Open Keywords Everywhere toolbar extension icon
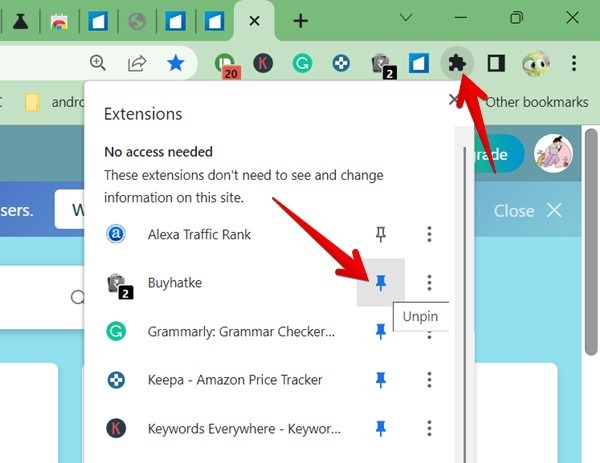The height and width of the screenshot is (463, 600). 263,63
